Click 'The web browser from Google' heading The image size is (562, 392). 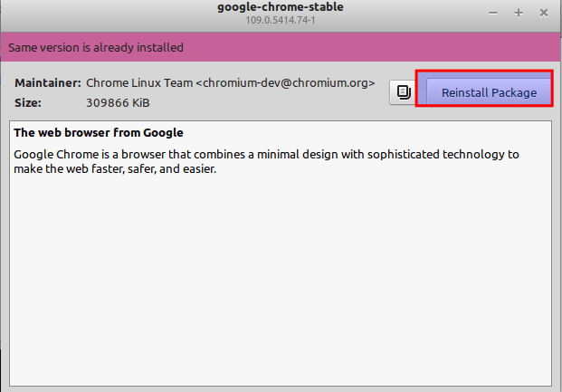[99, 133]
